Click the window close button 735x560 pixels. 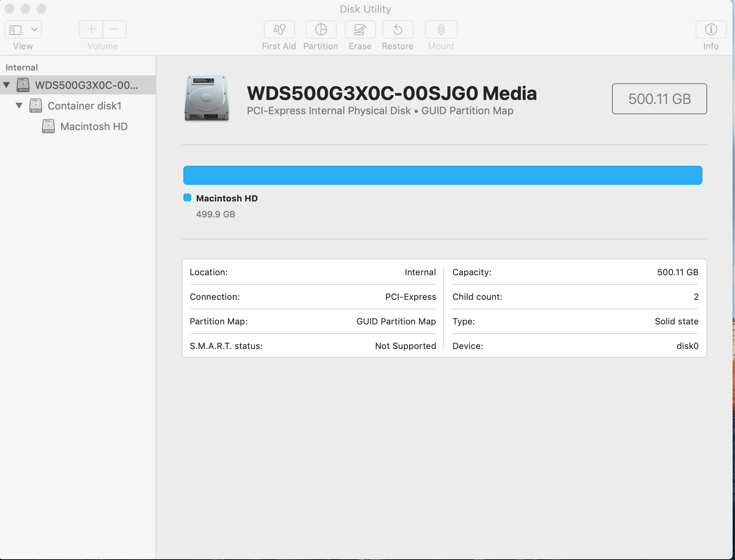(x=10, y=9)
